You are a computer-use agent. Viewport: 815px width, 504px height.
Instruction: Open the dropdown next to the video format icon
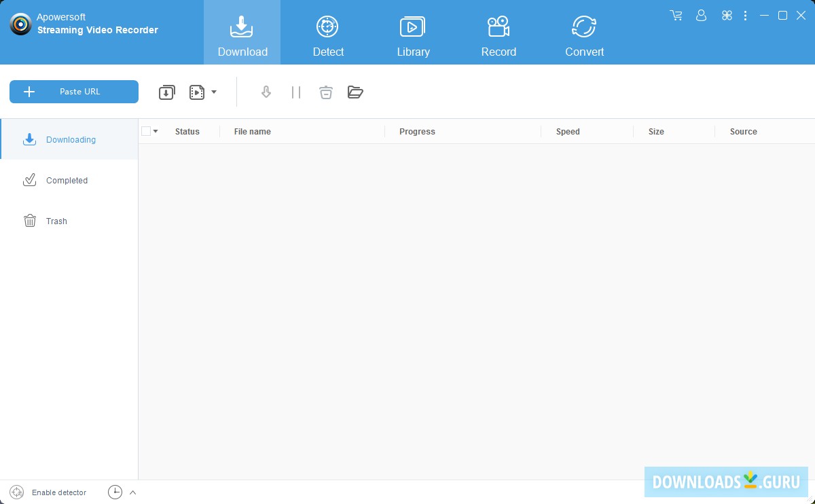(213, 92)
